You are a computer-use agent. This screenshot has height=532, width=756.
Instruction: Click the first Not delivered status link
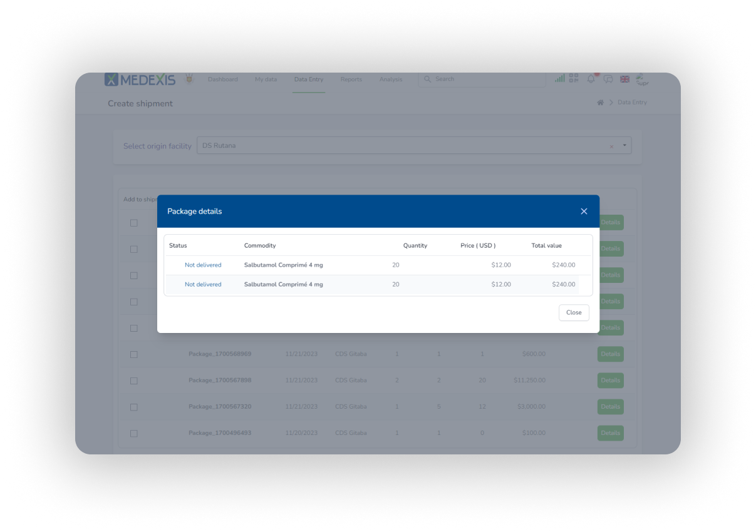pos(203,265)
